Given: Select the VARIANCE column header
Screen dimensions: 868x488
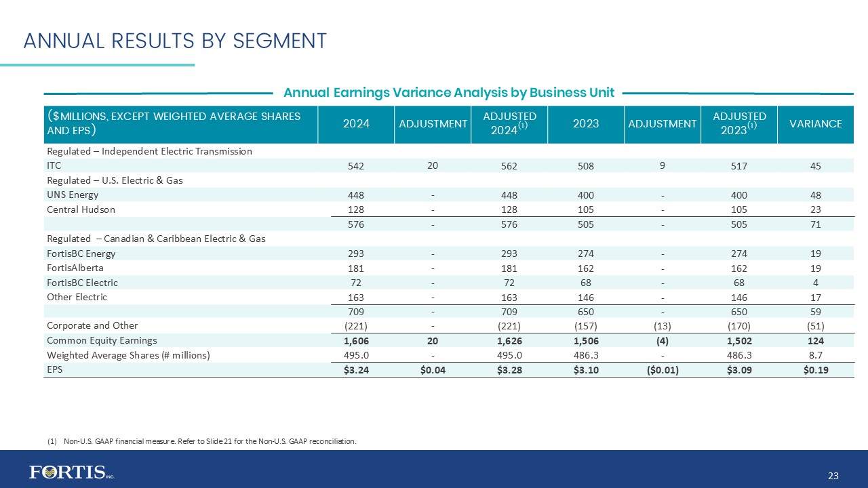Looking at the screenshot, I should coord(816,123).
